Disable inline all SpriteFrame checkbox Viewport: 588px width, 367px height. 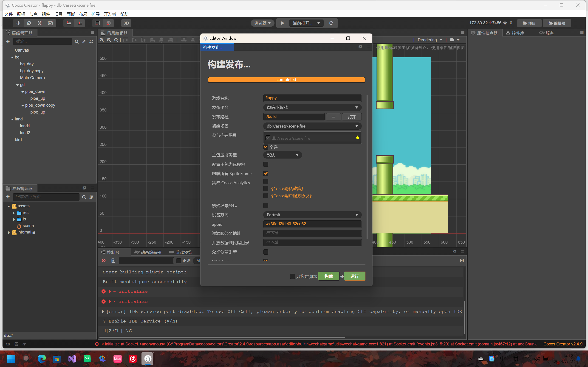266,173
